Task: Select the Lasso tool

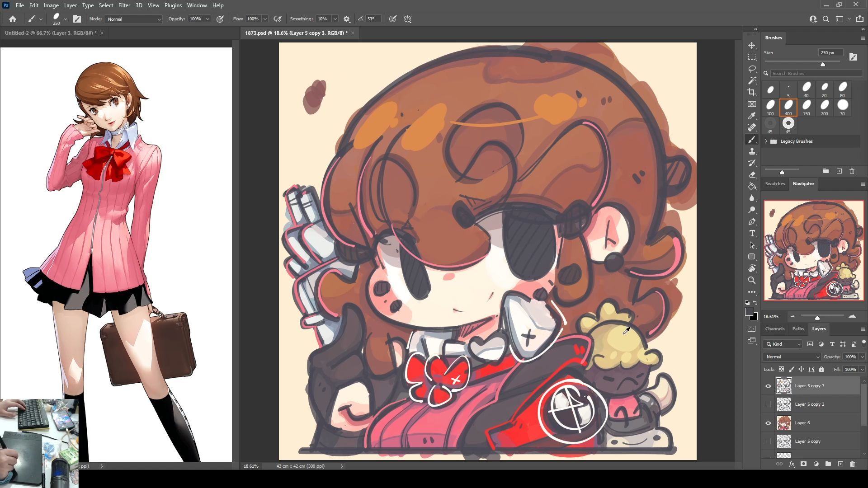Action: coord(752,69)
